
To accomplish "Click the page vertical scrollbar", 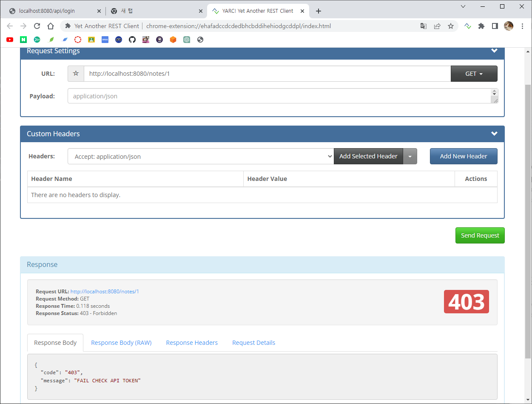I will point(528,221).
